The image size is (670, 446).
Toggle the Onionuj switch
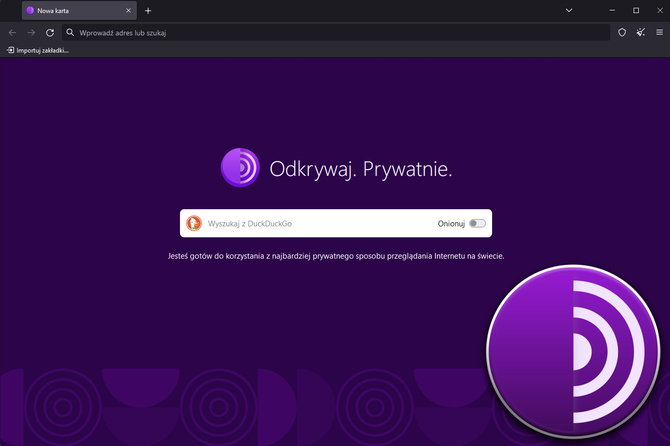tap(477, 223)
